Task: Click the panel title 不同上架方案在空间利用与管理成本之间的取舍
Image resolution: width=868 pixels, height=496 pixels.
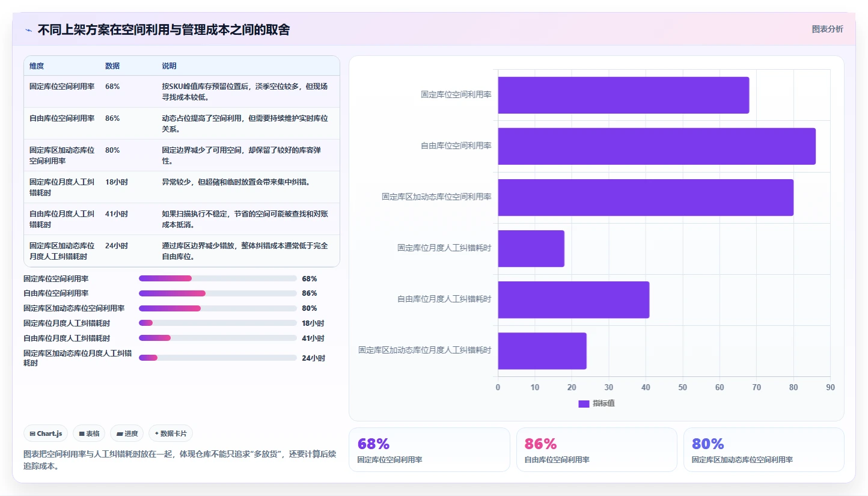Action: click(x=164, y=29)
